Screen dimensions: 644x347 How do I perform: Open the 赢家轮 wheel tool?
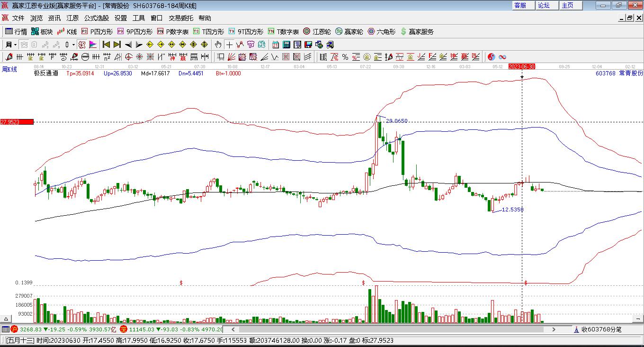(349, 32)
